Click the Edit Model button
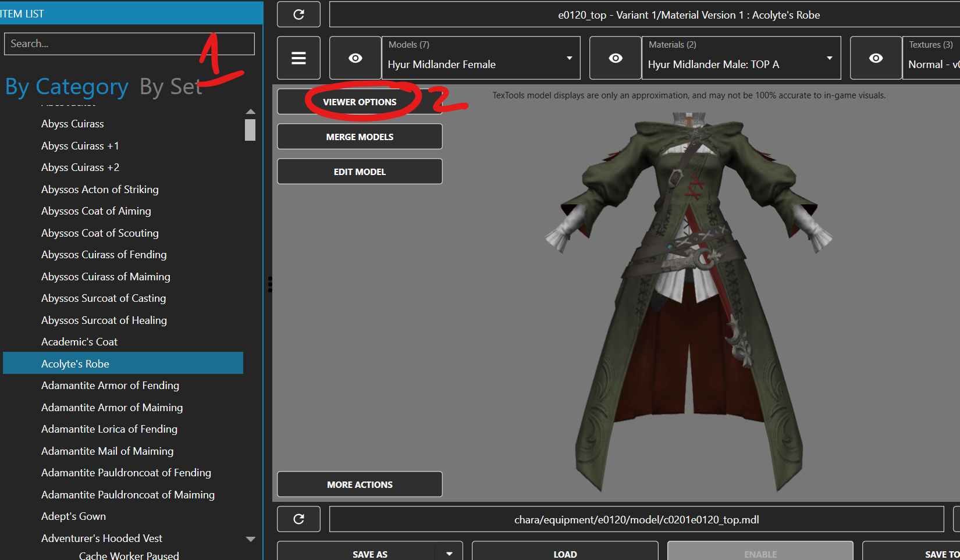Screen dimensions: 960x560 pyautogui.click(x=360, y=172)
